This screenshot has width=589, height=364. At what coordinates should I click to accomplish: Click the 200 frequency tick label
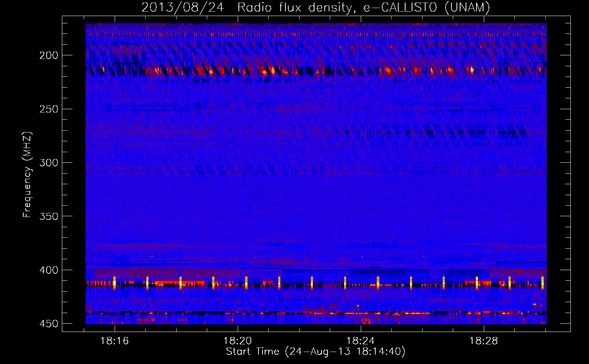49,55
